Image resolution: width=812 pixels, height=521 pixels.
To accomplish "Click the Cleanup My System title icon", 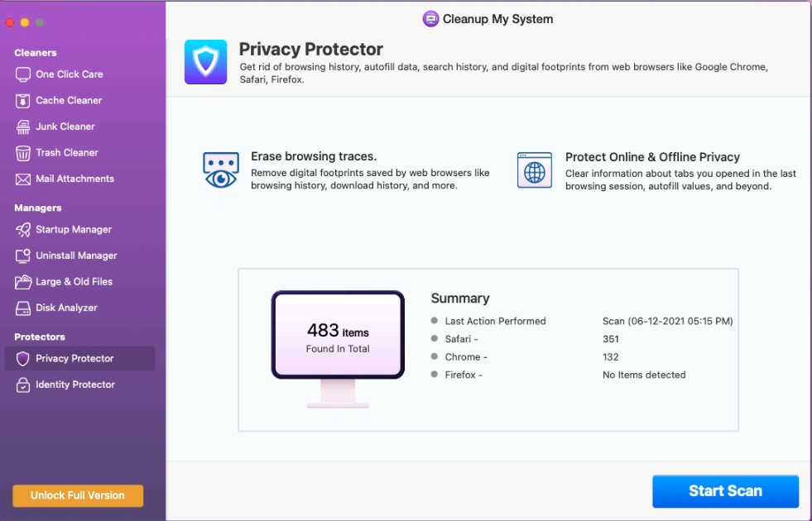I will tap(430, 19).
